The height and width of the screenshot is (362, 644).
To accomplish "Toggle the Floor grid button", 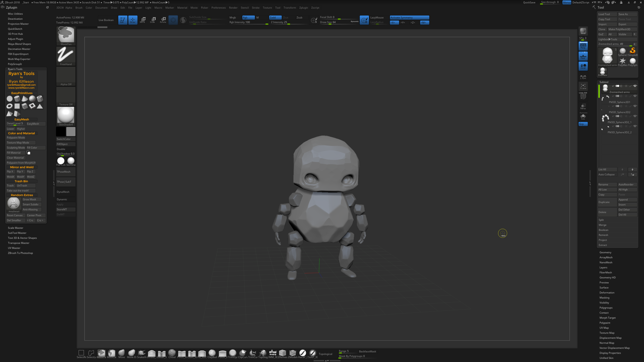I will (583, 56).
